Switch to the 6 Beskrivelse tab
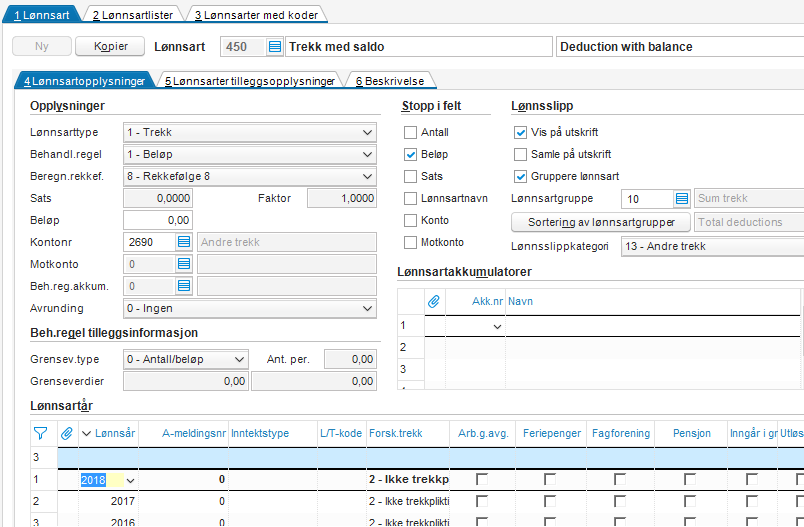Screen dimensions: 804x527 [390, 81]
